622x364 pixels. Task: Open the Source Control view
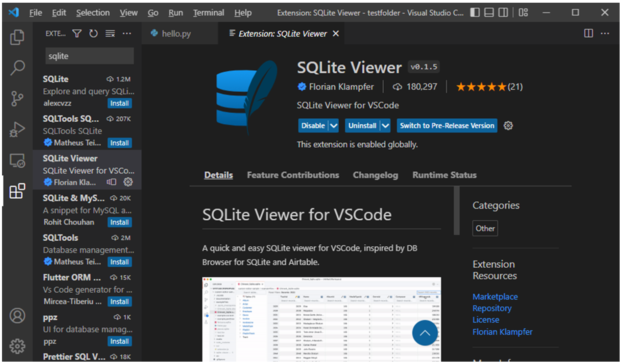[17, 98]
